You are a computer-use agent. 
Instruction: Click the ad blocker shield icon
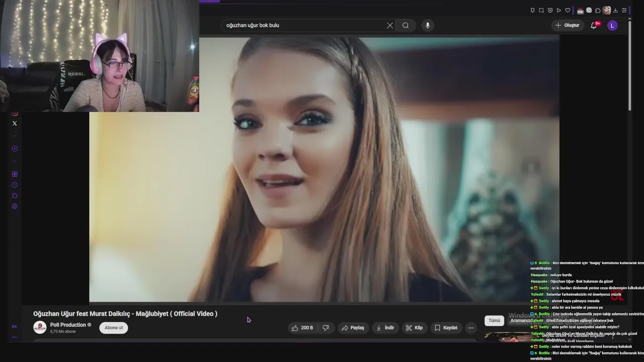pos(550,10)
